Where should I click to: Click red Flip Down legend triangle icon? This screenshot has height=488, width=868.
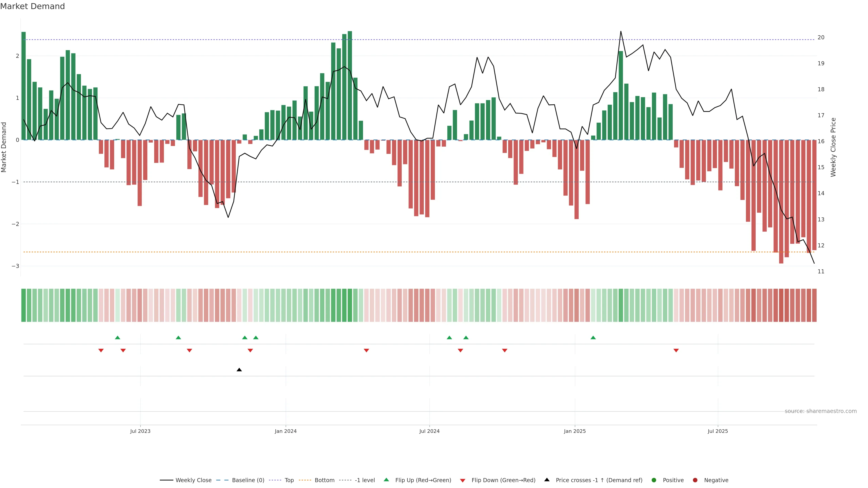click(x=463, y=481)
